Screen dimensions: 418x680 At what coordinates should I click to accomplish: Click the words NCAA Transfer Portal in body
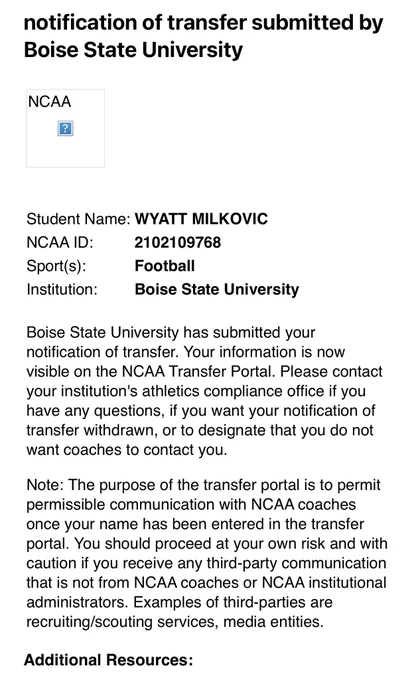tap(199, 372)
